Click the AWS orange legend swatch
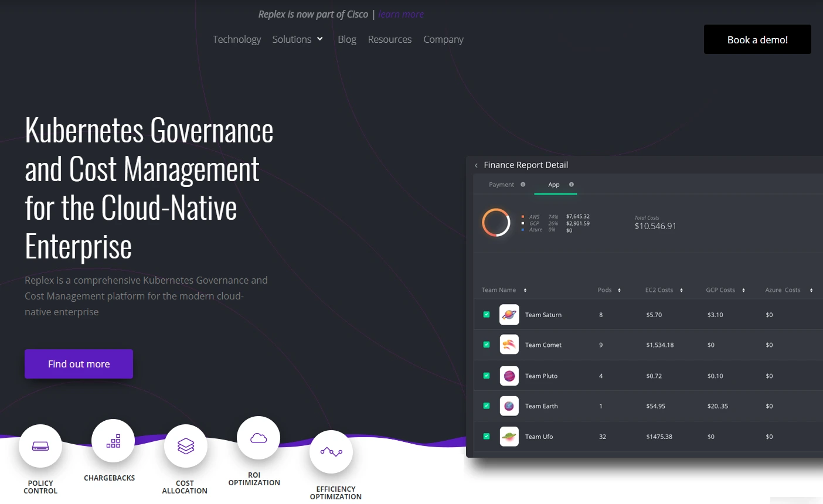This screenshot has height=504, width=823. coord(523,217)
